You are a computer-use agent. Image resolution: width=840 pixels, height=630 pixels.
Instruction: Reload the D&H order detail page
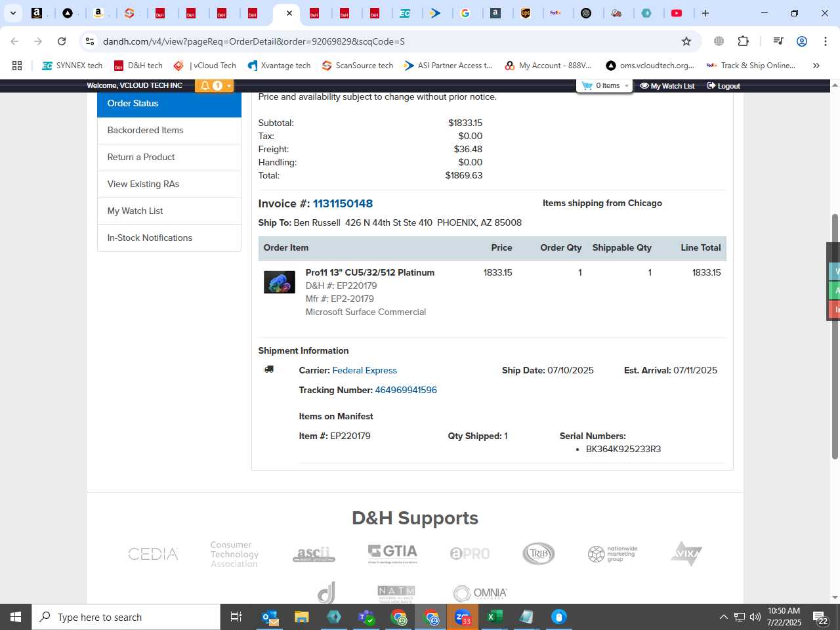click(62, 41)
